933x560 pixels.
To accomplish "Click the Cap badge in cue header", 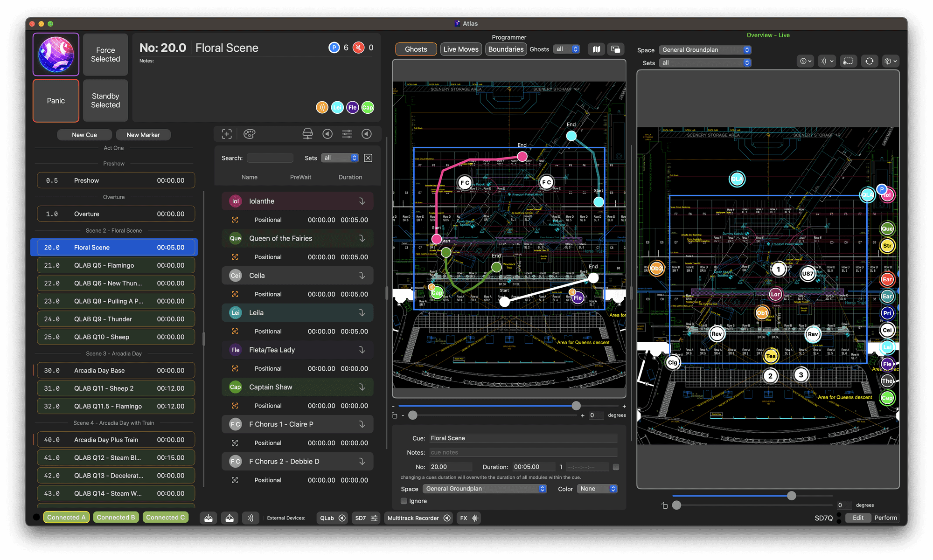I will click(368, 107).
